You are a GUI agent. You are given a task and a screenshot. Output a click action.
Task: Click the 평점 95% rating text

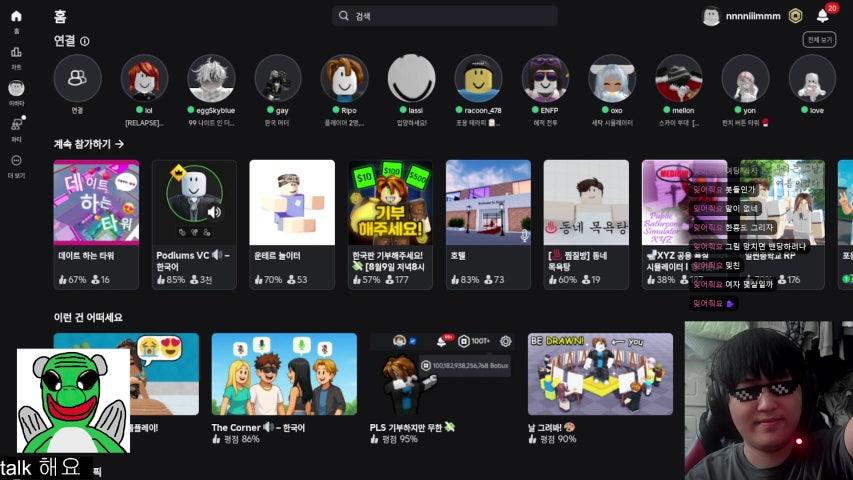tap(394, 439)
